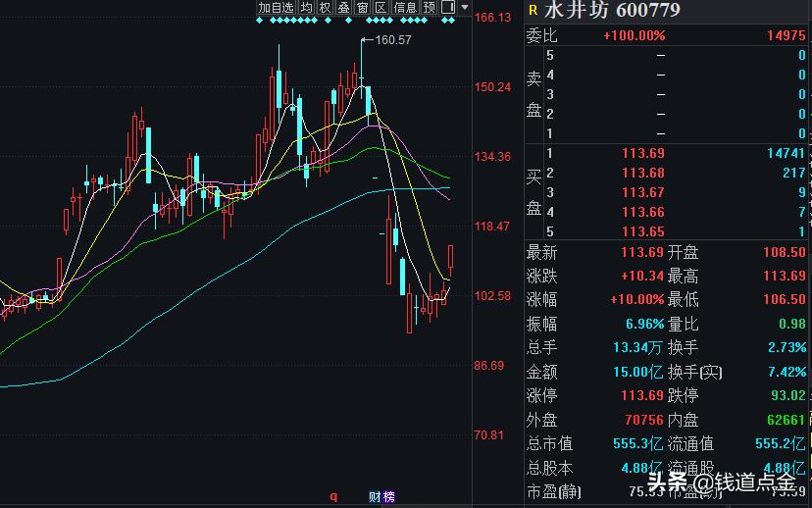Click the latest limit-up red candlestick

(x=450, y=256)
